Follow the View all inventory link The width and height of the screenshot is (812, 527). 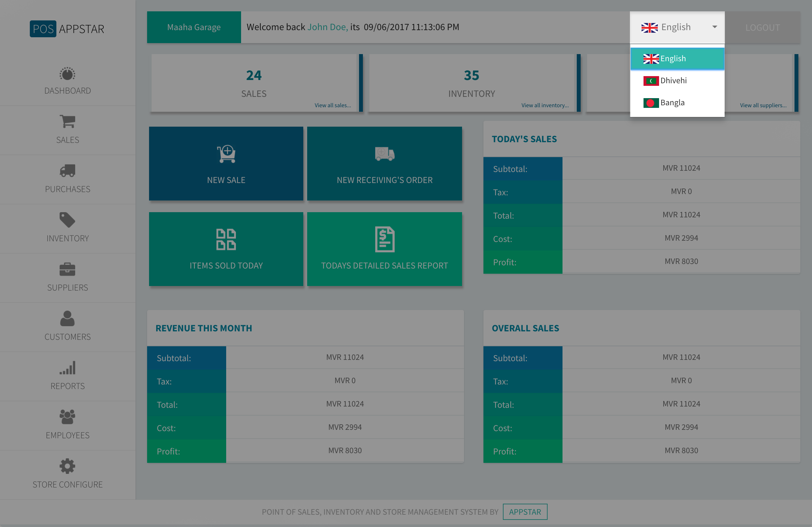pyautogui.click(x=544, y=105)
